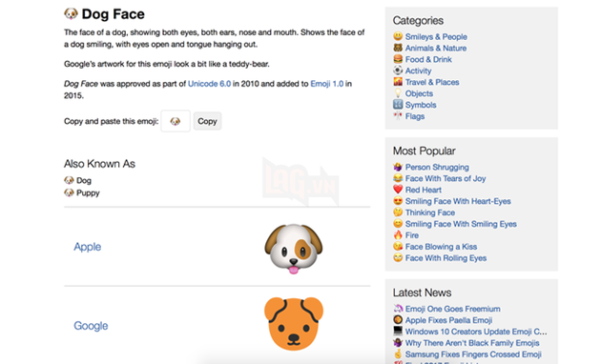
Task: Click the dog emoji next to Puppy alias
Action: pyautogui.click(x=69, y=192)
